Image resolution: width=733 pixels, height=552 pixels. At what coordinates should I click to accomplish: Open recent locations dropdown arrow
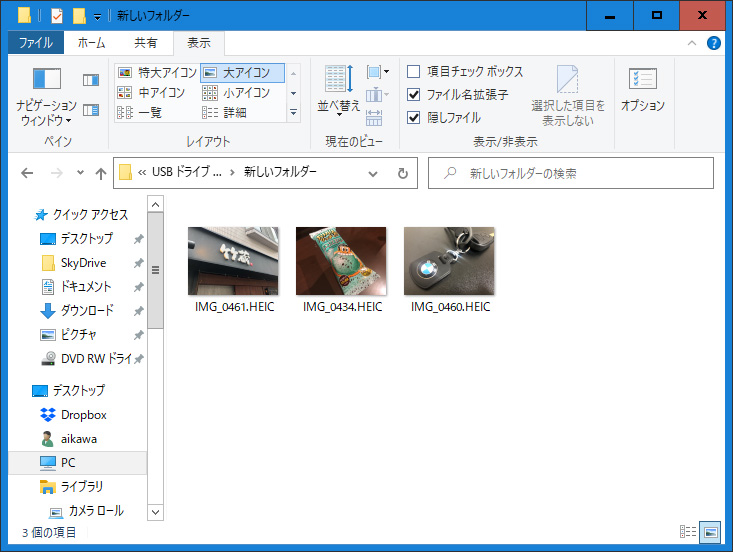80,172
